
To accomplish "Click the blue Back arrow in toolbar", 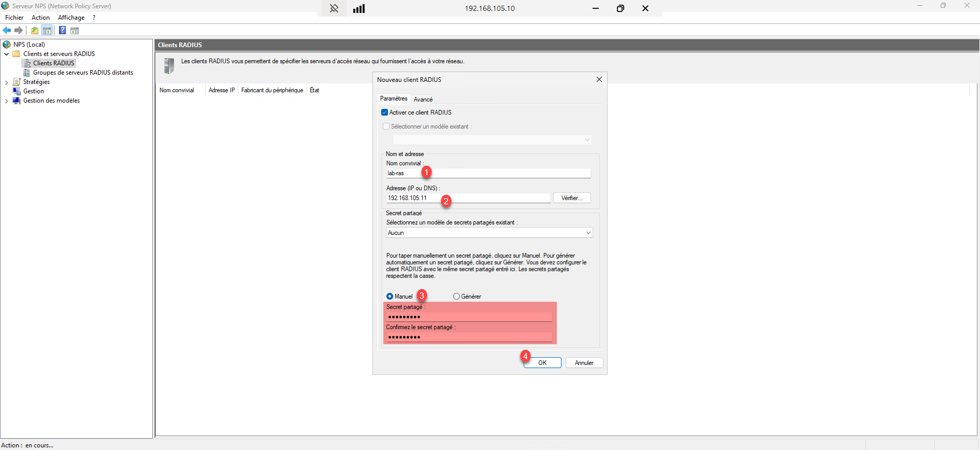I will pyautogui.click(x=7, y=31).
